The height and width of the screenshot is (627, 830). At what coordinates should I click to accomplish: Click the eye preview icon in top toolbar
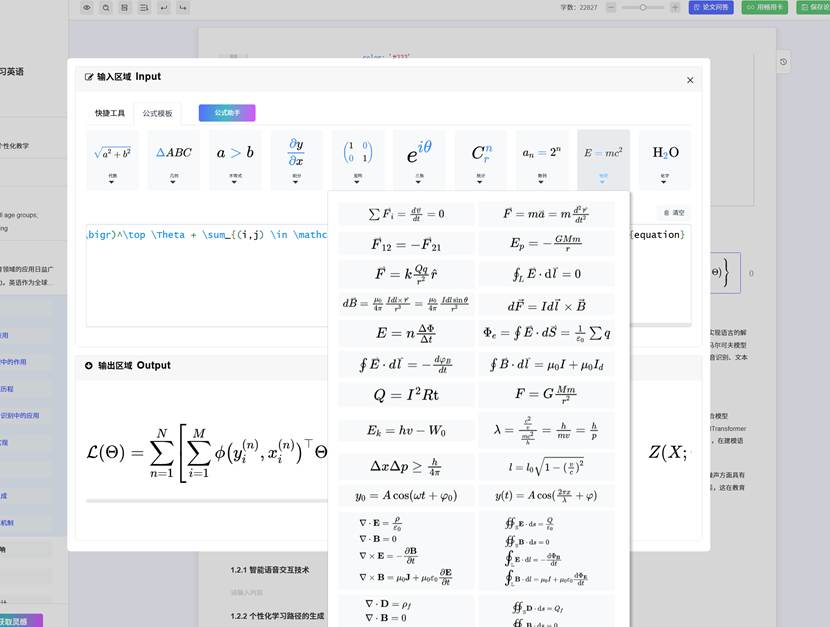(x=87, y=7)
